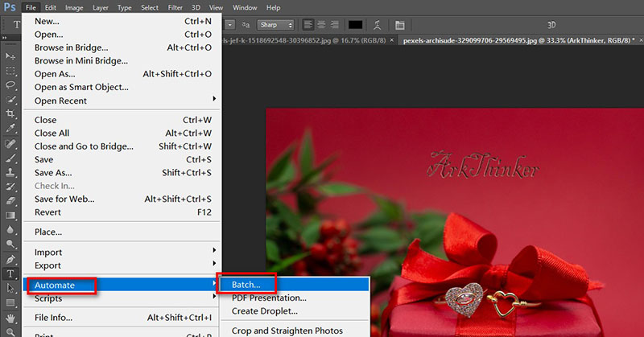The image size is (644, 337).
Task: Select the Blur tool
Action: (x=10, y=230)
